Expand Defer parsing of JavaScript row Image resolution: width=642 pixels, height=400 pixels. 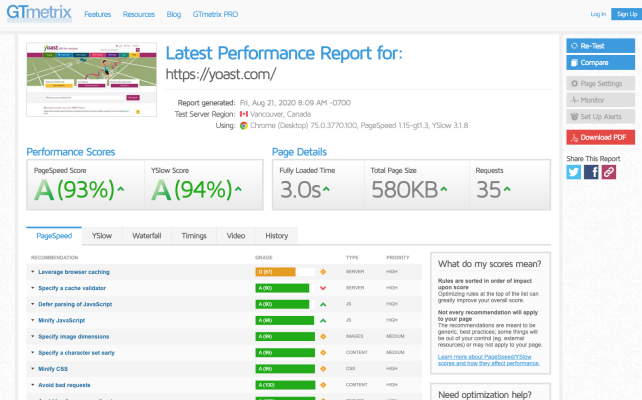pyautogui.click(x=74, y=304)
